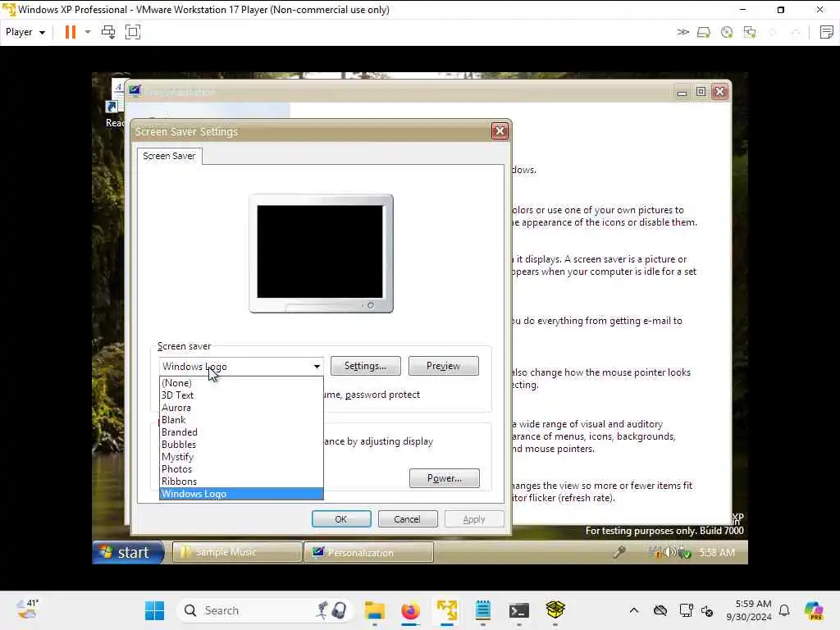Screen dimensions: 840x630
Task: Switch to Personalization taskbar button
Action: 368,552
